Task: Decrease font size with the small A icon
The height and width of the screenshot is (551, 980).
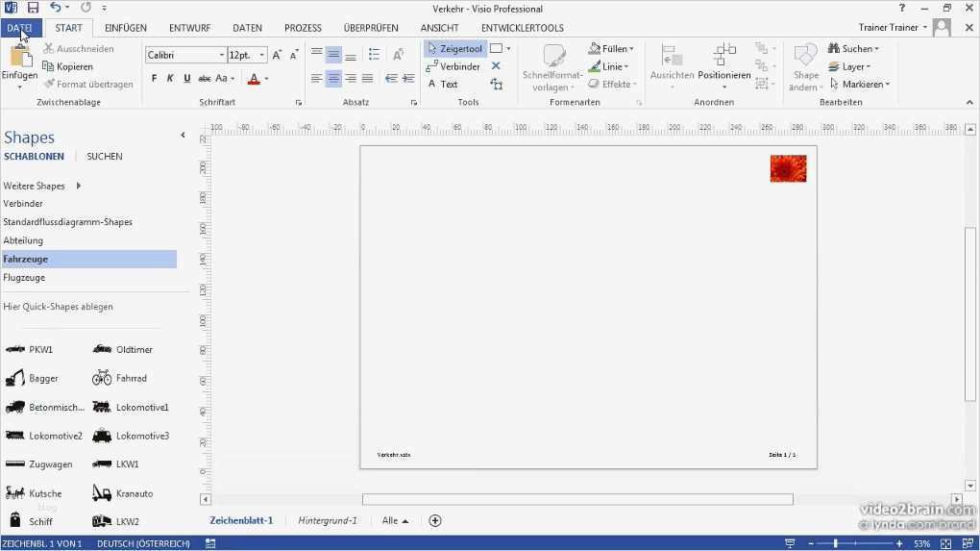Action: (x=294, y=55)
